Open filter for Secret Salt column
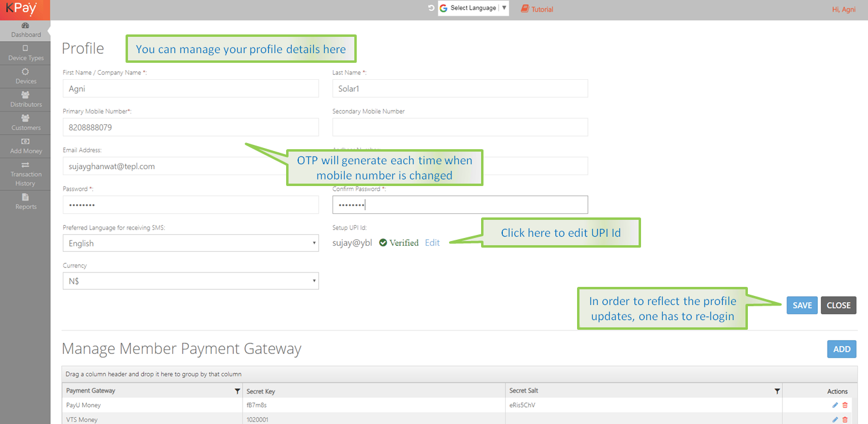868x424 pixels. coord(777,391)
